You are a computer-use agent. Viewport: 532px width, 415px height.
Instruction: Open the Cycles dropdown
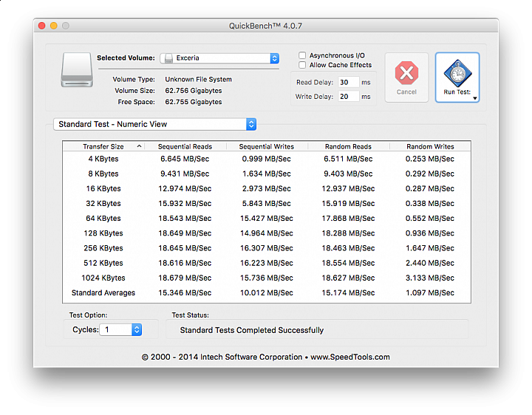tap(120, 329)
